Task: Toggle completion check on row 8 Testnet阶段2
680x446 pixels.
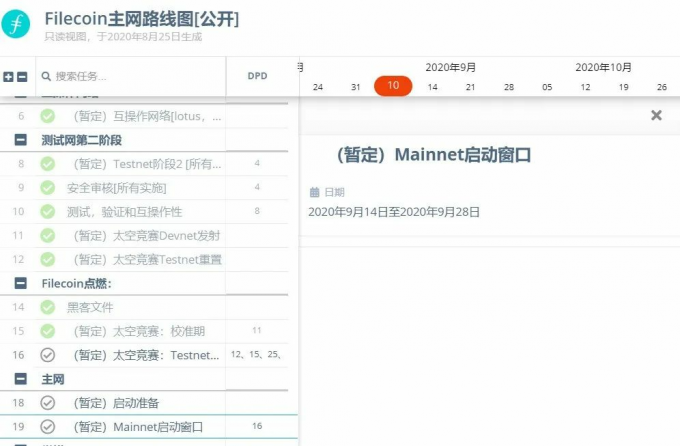Action: [48, 164]
